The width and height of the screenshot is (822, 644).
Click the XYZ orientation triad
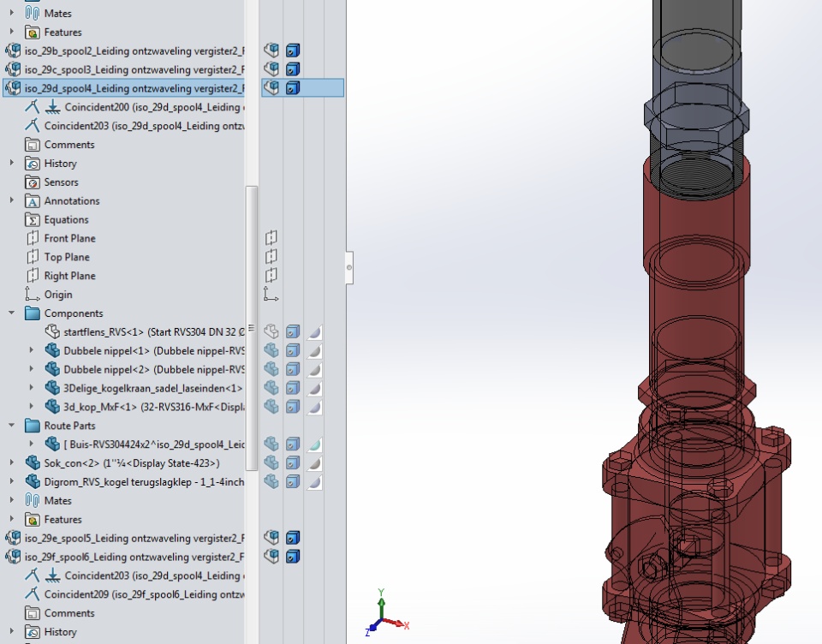(x=386, y=613)
